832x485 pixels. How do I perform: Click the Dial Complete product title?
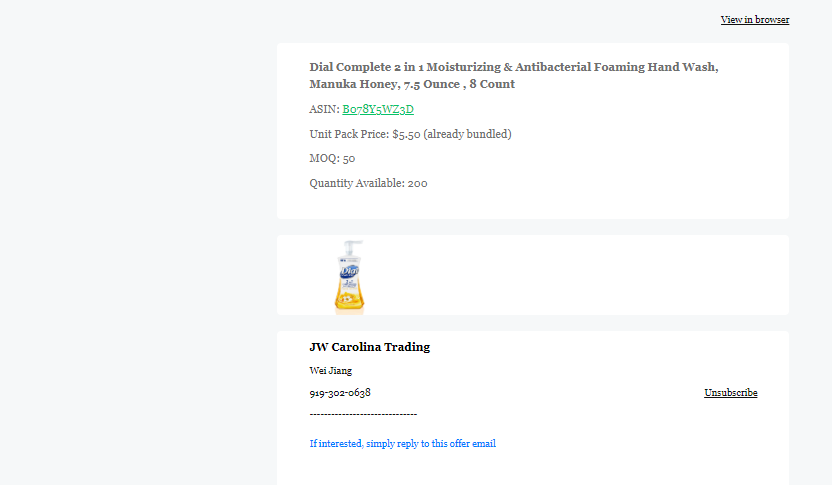[514, 75]
